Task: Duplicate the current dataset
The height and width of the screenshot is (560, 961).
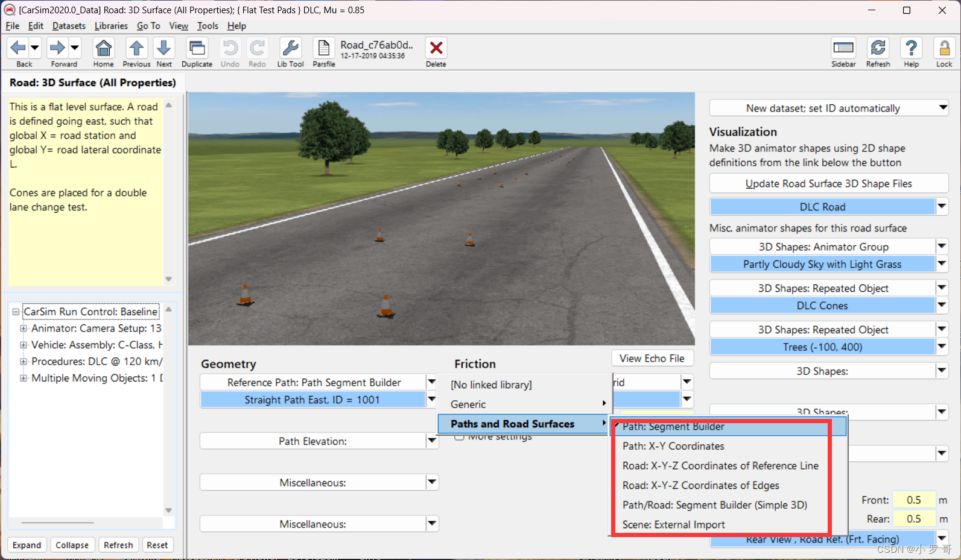Action: (197, 48)
